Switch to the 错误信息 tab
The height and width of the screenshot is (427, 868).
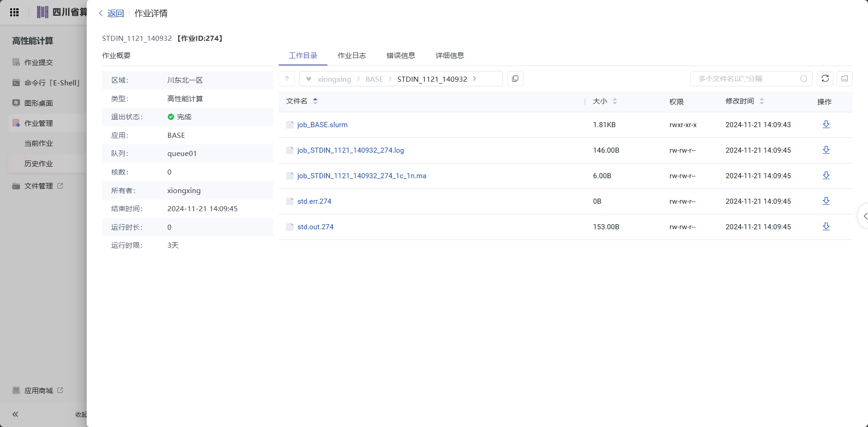[x=401, y=56]
